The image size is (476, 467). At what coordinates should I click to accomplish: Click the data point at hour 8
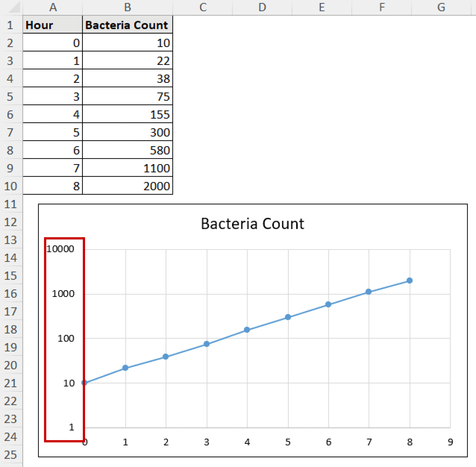pyautogui.click(x=409, y=280)
